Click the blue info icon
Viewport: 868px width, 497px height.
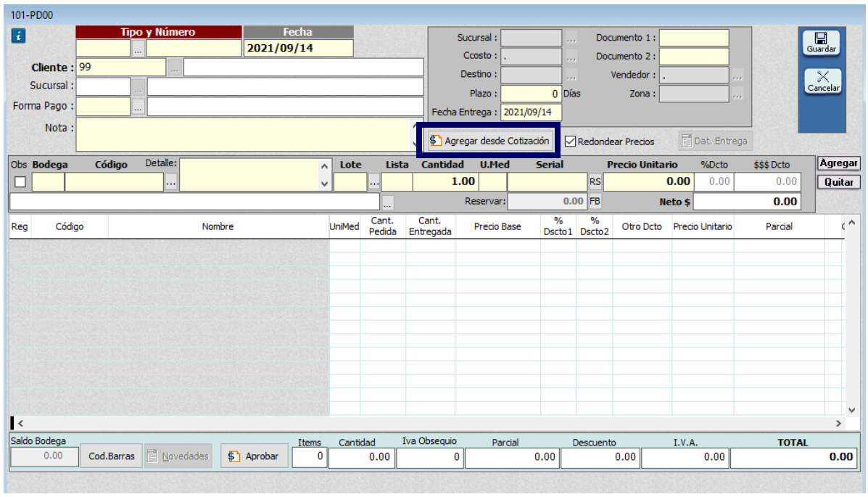pos(18,36)
